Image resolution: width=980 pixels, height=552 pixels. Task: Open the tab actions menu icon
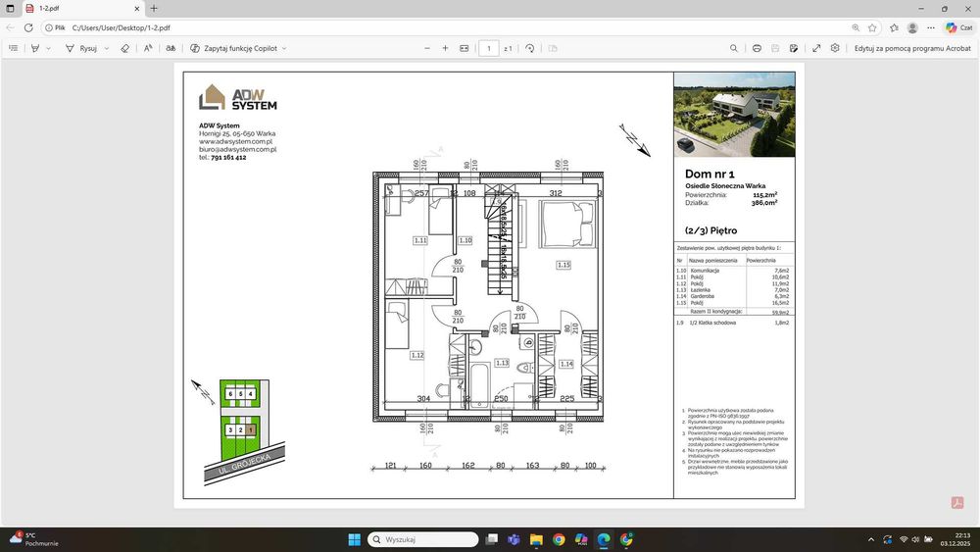click(x=10, y=9)
